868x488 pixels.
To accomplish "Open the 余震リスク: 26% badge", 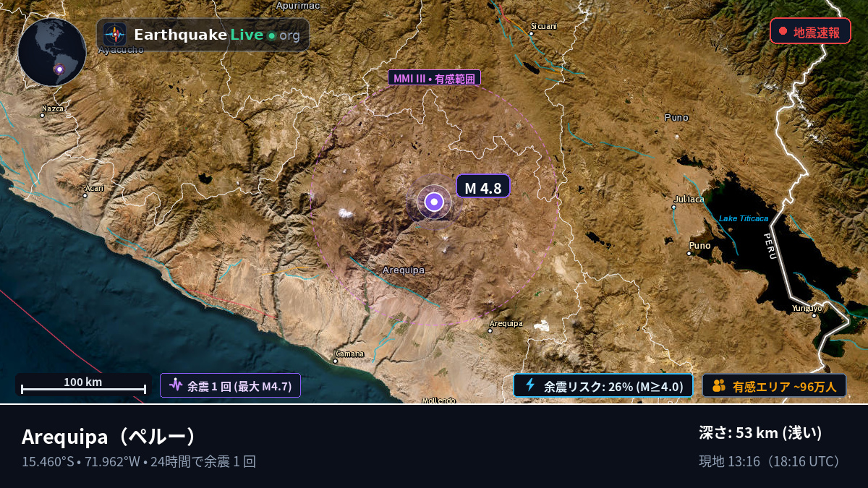I will coord(603,385).
